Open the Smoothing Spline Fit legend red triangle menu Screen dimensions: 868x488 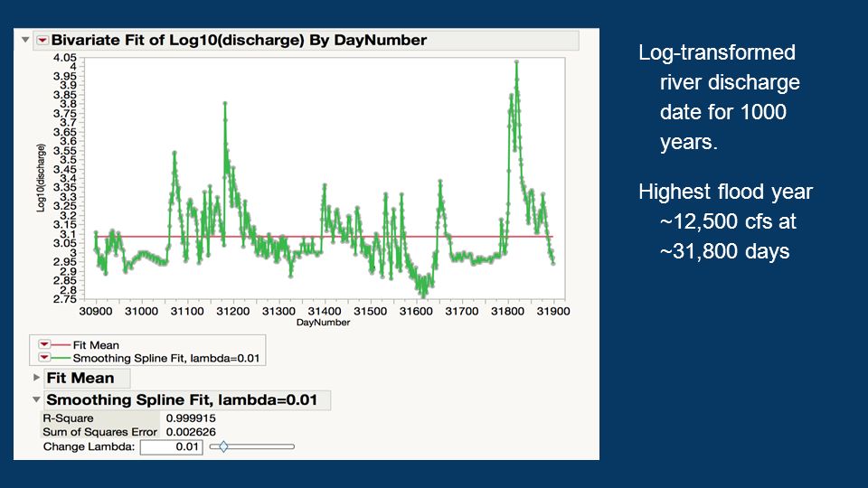tap(44, 358)
